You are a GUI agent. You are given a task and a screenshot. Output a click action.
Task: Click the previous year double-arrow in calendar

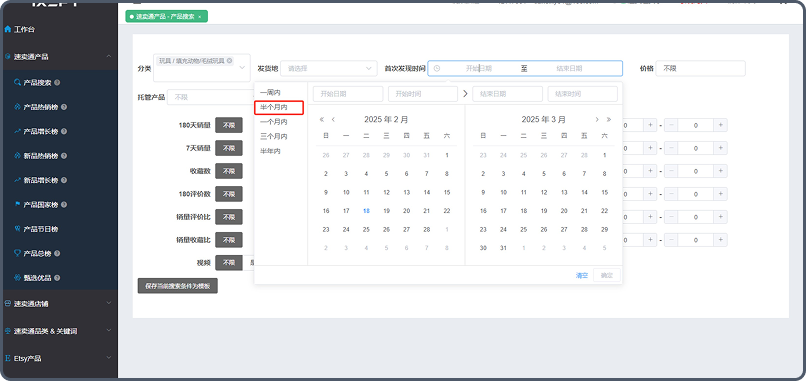point(322,119)
